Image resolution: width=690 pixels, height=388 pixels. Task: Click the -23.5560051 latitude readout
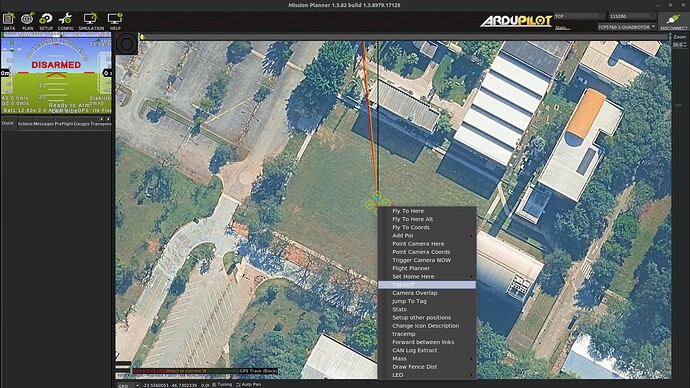(x=156, y=385)
